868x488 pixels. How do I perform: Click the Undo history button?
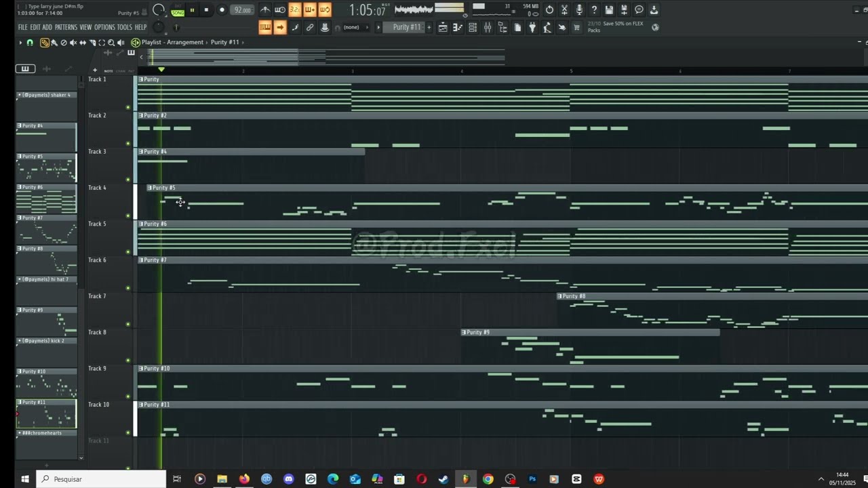[x=549, y=10]
